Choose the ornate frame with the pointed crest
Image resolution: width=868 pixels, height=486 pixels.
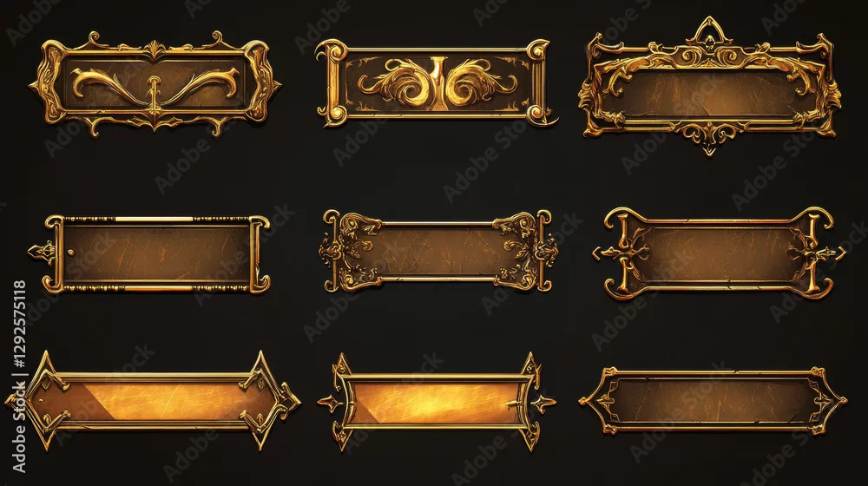(709, 86)
